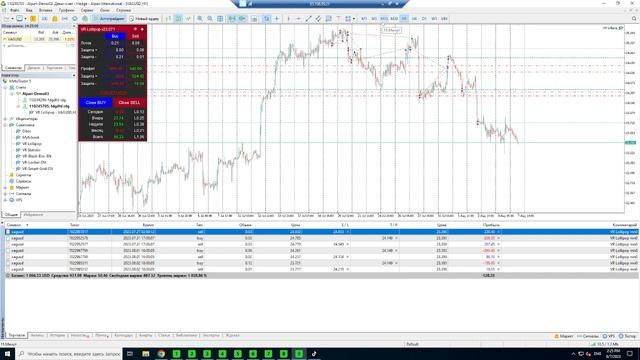The height and width of the screenshot is (360, 640).
Task: Open Маркет at bottom right of toolbox
Action: (564, 336)
